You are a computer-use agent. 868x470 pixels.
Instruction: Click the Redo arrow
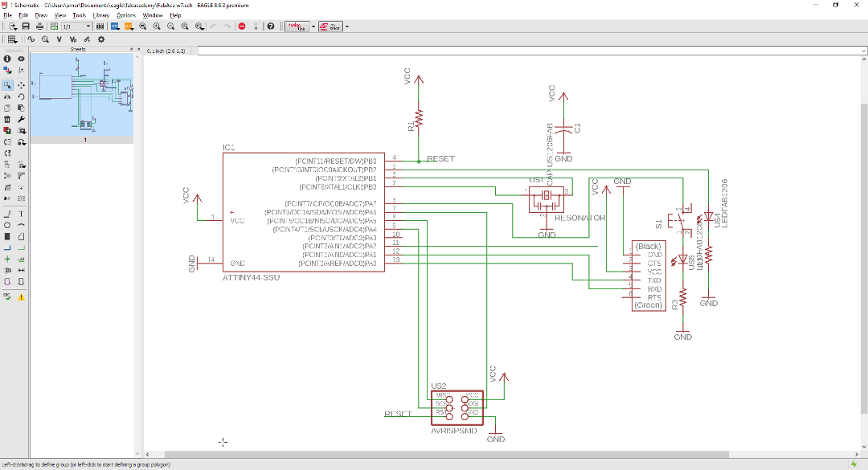pyautogui.click(x=227, y=26)
